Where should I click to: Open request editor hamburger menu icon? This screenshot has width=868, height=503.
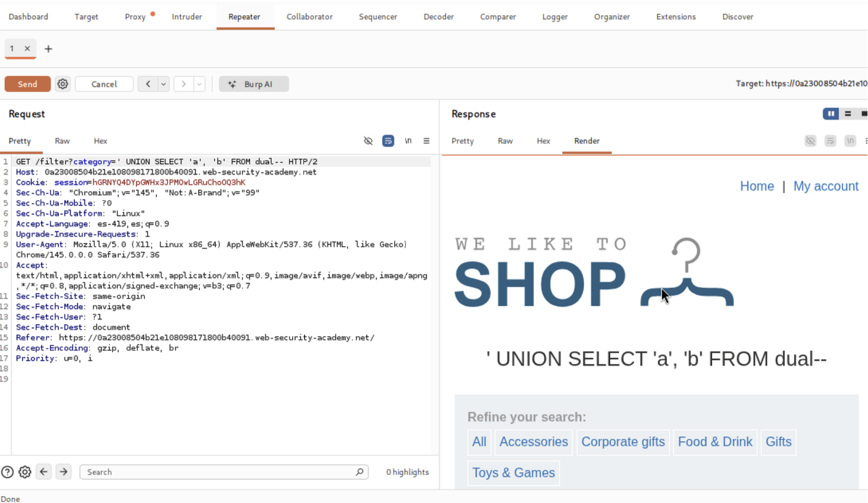click(426, 141)
